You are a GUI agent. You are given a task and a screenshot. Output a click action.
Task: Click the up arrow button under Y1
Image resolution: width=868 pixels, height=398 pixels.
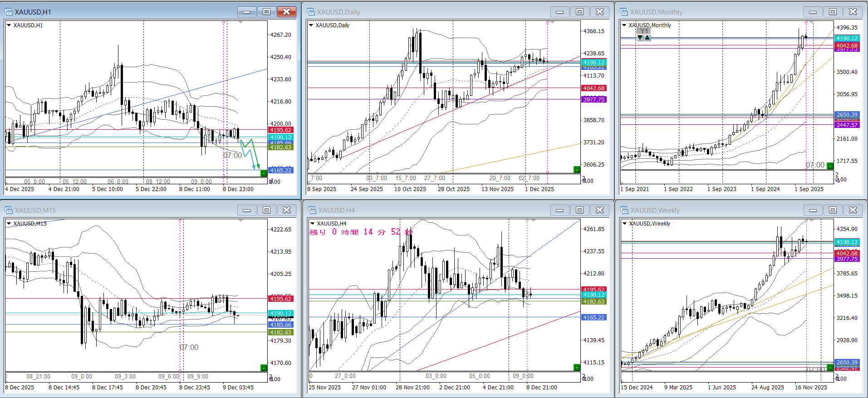tap(647, 38)
